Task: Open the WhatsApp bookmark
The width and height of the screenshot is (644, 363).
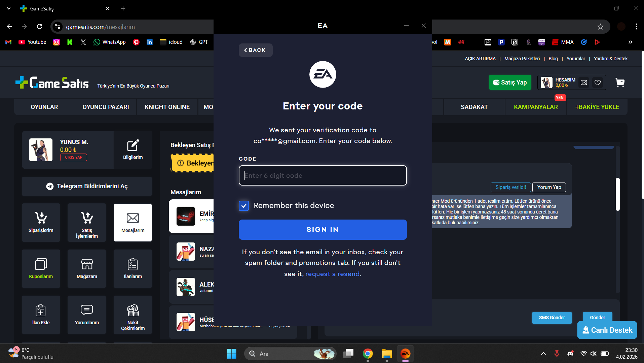Action: pos(110,42)
